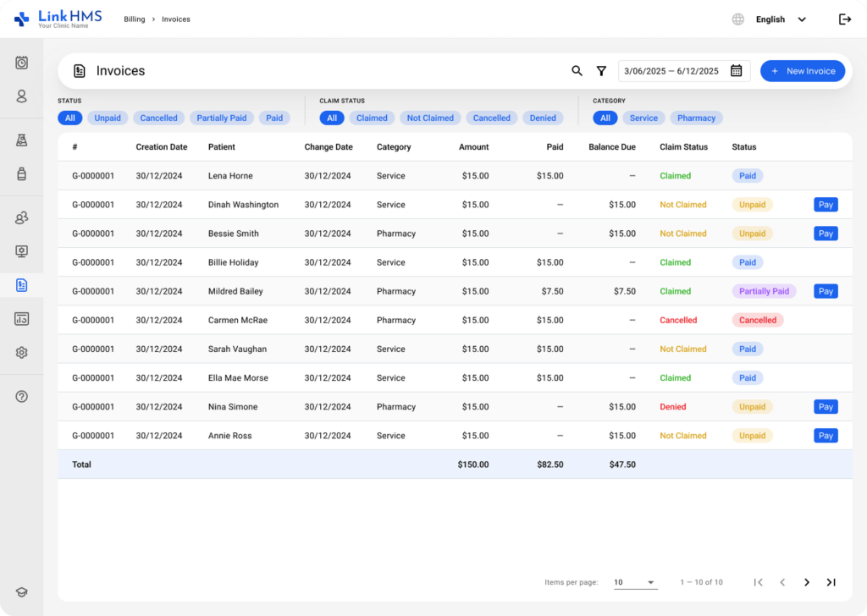Open the graduation cap training icon
The width and height of the screenshot is (867, 616).
point(21,592)
